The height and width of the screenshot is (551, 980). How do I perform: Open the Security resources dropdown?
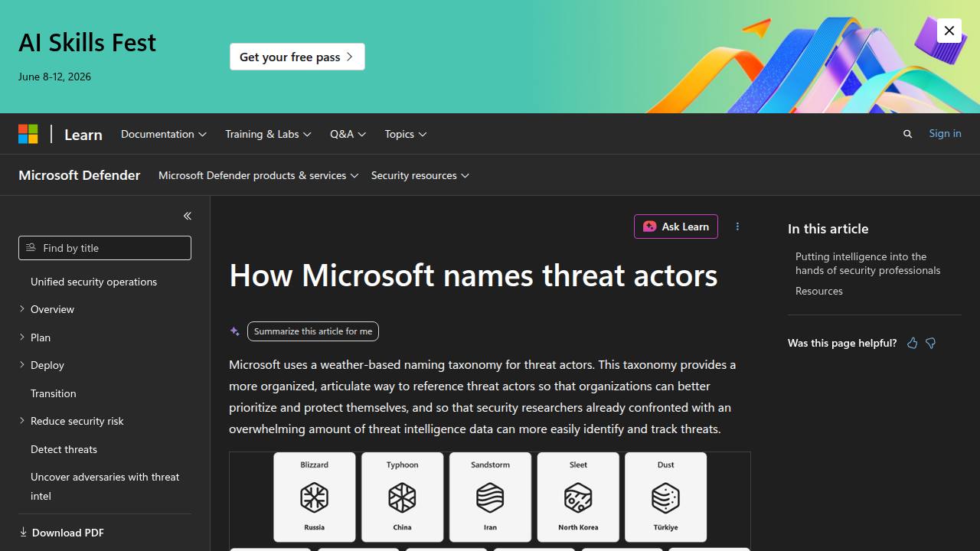click(x=420, y=175)
